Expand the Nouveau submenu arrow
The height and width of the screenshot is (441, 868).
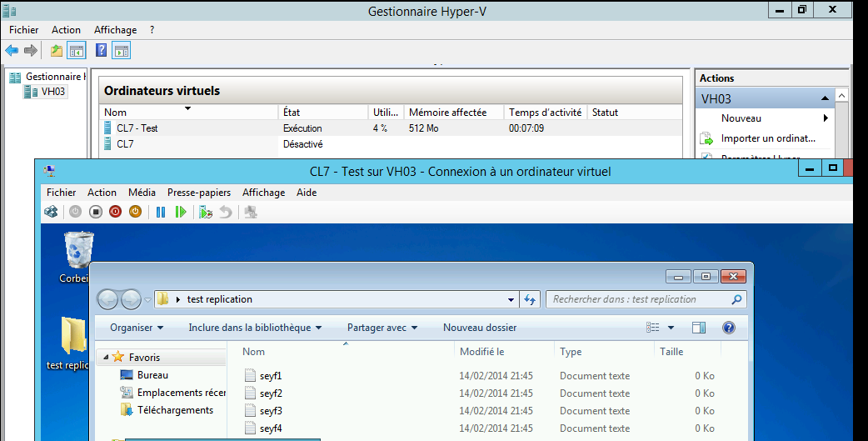(x=826, y=118)
